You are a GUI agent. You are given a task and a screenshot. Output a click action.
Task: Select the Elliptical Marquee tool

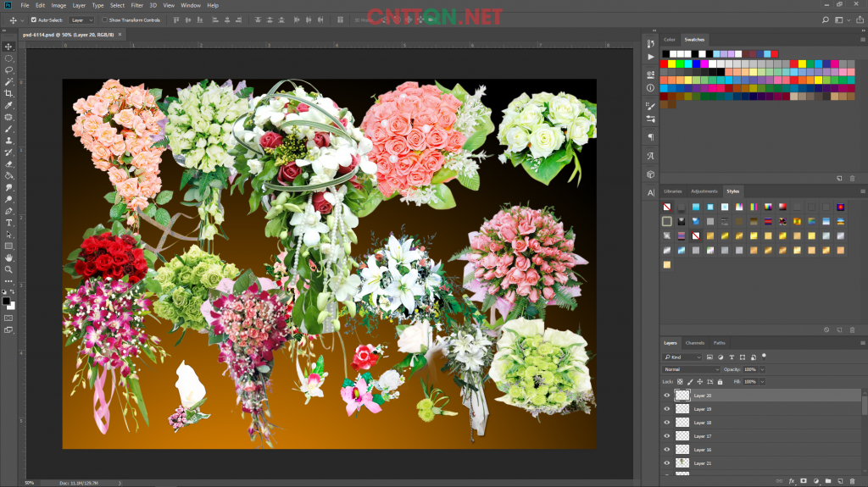[x=8, y=58]
